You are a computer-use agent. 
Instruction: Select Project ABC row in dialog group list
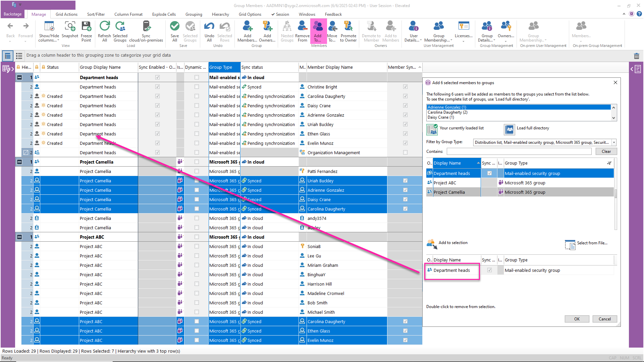pyautogui.click(x=520, y=183)
